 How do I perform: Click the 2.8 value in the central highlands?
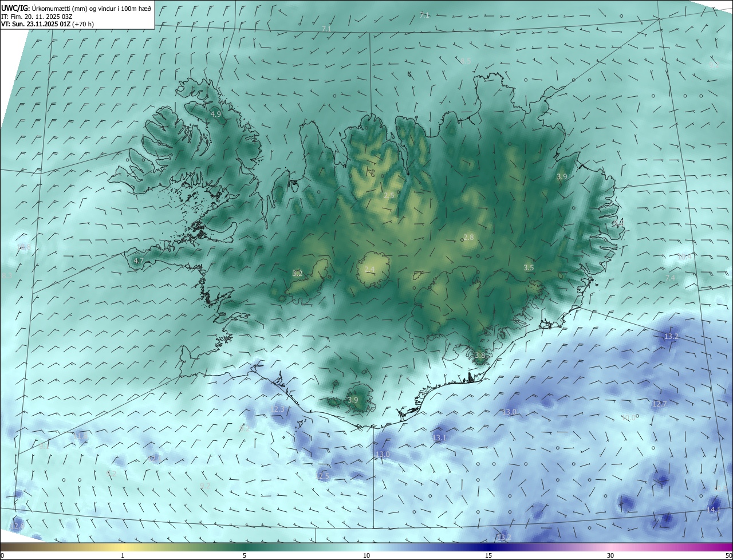pyautogui.click(x=468, y=238)
